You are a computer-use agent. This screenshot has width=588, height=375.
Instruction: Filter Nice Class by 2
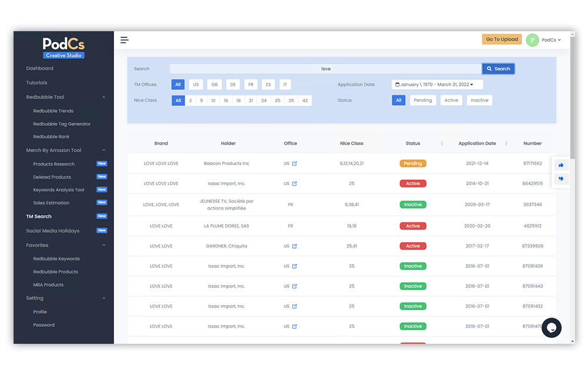(x=191, y=101)
